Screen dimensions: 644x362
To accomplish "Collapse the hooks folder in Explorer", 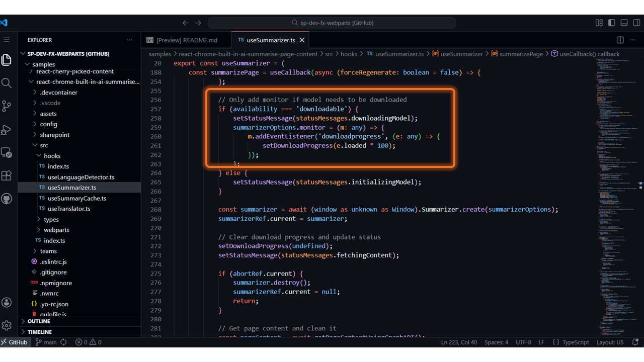I will [52, 156].
